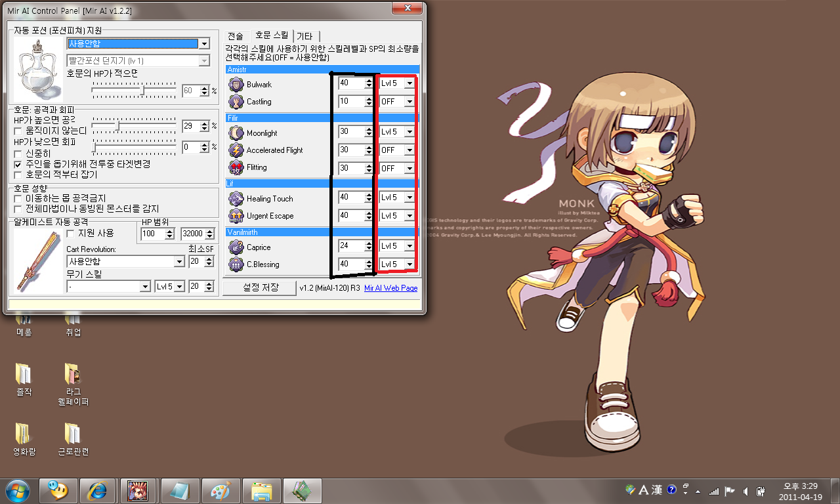Click the Bulwark skill icon
Viewport: 840px width, 504px height.
click(236, 84)
